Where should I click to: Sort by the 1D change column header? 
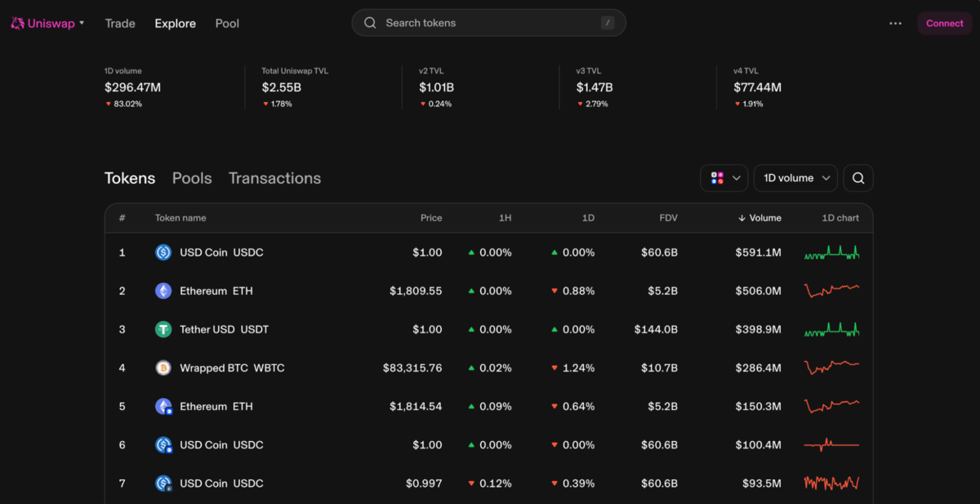click(x=588, y=218)
